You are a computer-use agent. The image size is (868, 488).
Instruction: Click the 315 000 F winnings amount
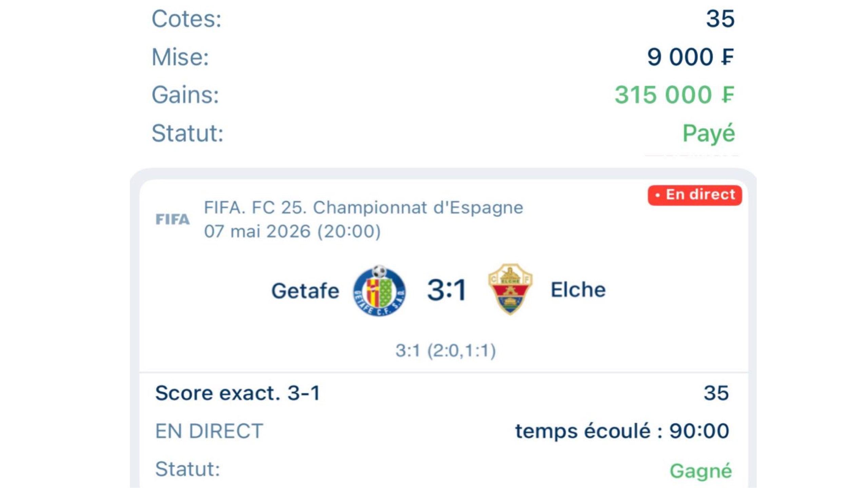tap(674, 95)
